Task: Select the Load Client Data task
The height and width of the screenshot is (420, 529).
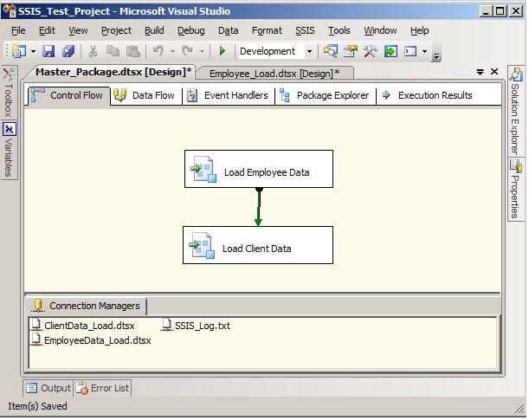Action: pos(258,246)
